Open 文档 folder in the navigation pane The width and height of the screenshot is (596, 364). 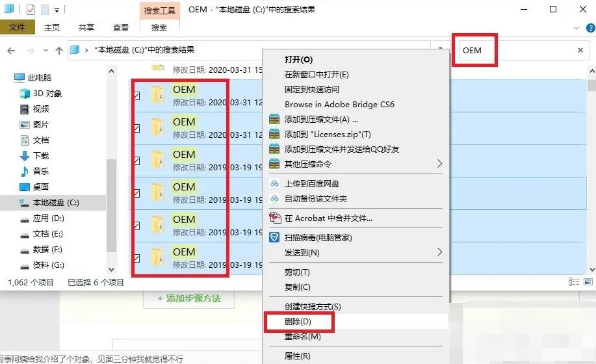[34, 140]
